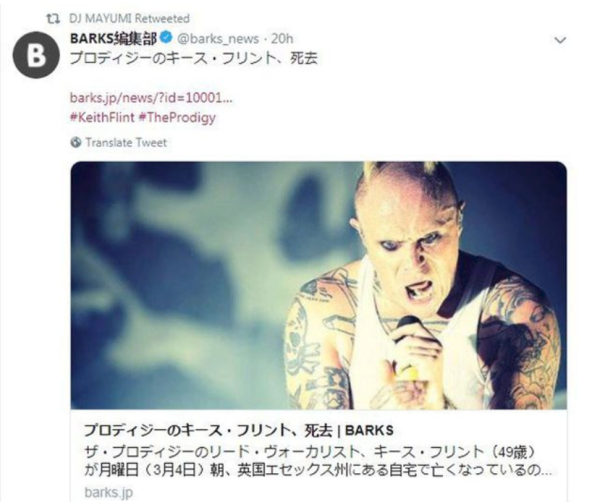Select the #KeithFlint hashtag
592x502 pixels.
[102, 117]
